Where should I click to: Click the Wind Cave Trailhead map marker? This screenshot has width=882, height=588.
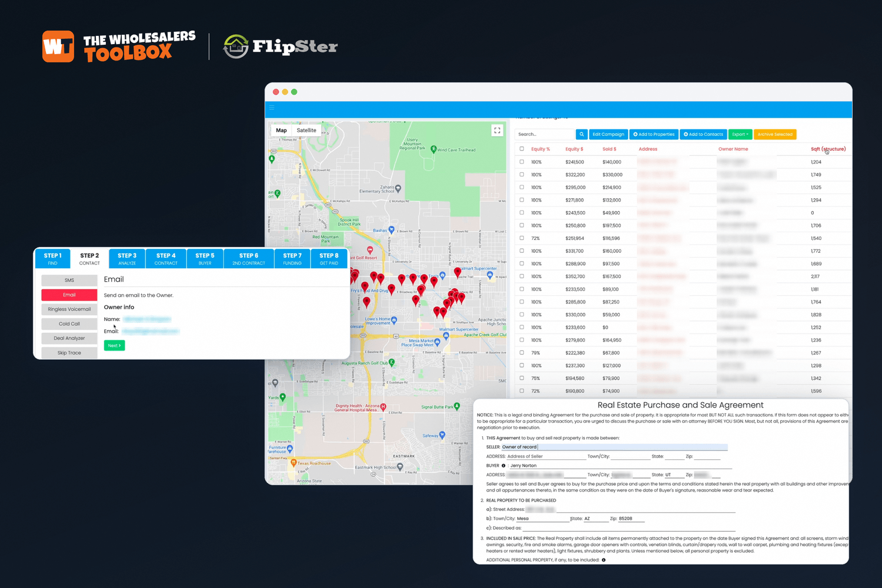pos(433,149)
